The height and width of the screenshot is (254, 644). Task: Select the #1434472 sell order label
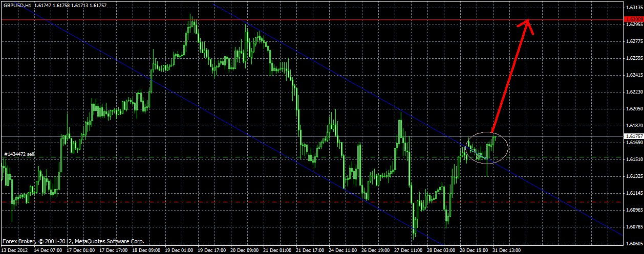19,154
